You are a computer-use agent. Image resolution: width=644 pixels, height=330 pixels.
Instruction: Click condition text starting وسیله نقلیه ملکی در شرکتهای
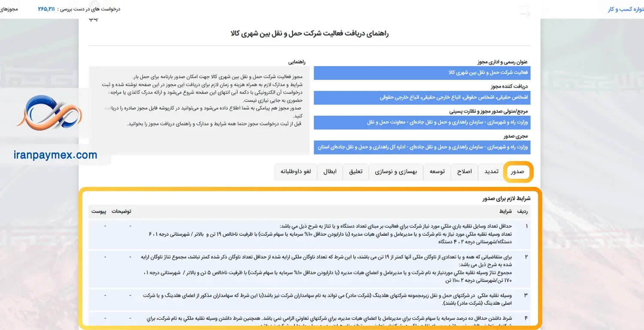tap(327, 299)
